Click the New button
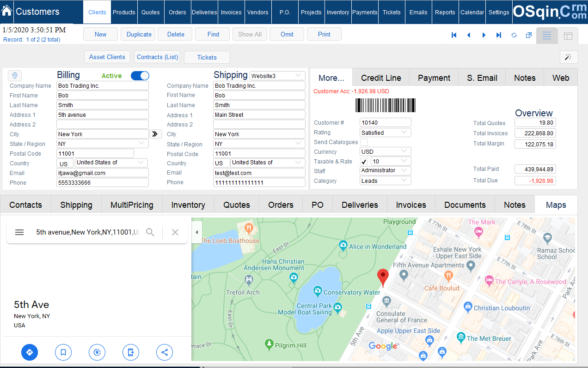Viewport: 588px width, 368px height. (100, 34)
